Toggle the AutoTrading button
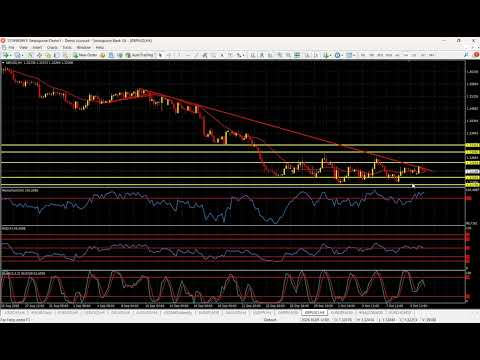Viewport: 480px width, 360px height. pyautogui.click(x=139, y=55)
